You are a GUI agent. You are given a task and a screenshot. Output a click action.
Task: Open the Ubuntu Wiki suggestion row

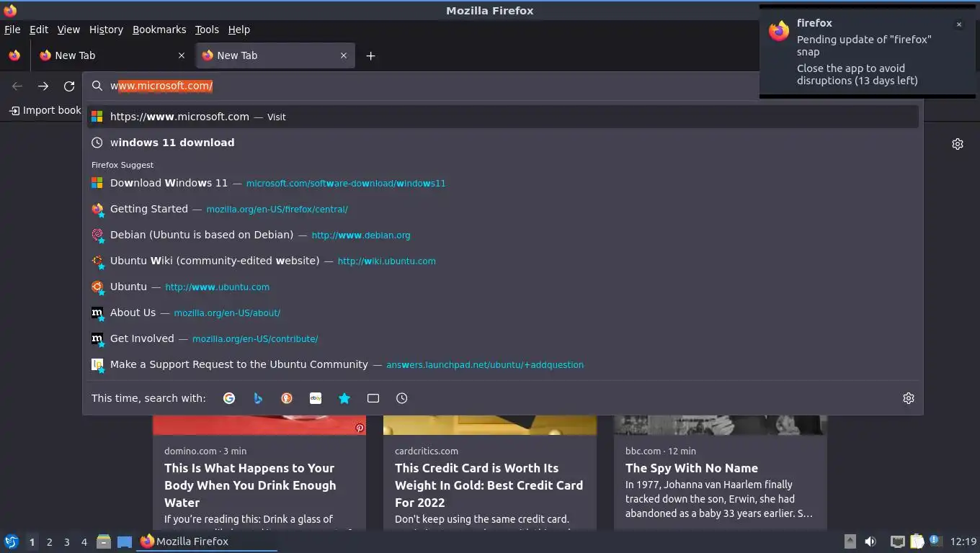pos(503,261)
